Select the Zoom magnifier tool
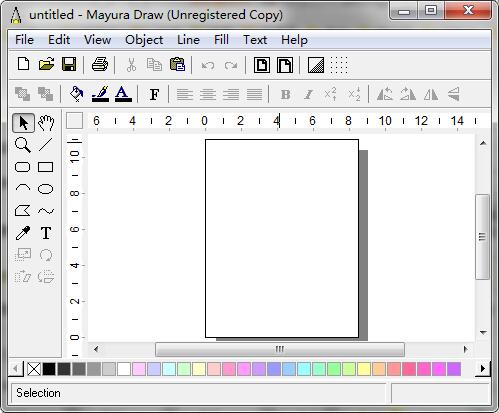Screen dimensions: 499x413 pyautogui.click(x=23, y=145)
